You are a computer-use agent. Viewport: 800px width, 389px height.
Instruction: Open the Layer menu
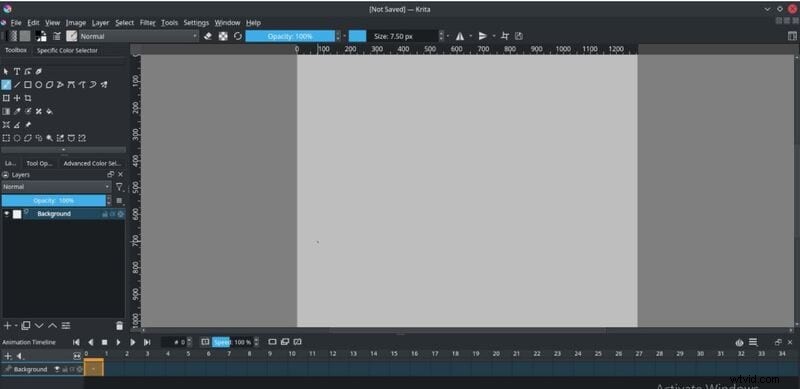(101, 23)
